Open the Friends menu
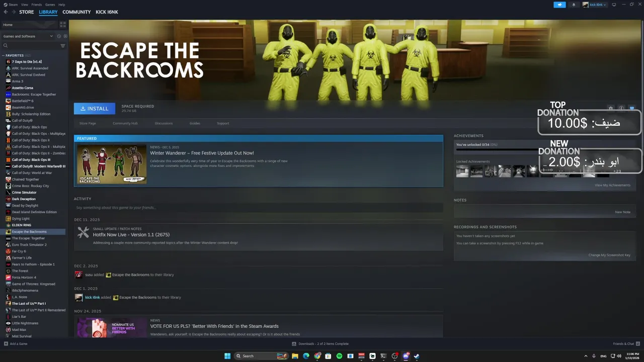Viewport: 644px width, 362px height. (x=37, y=5)
